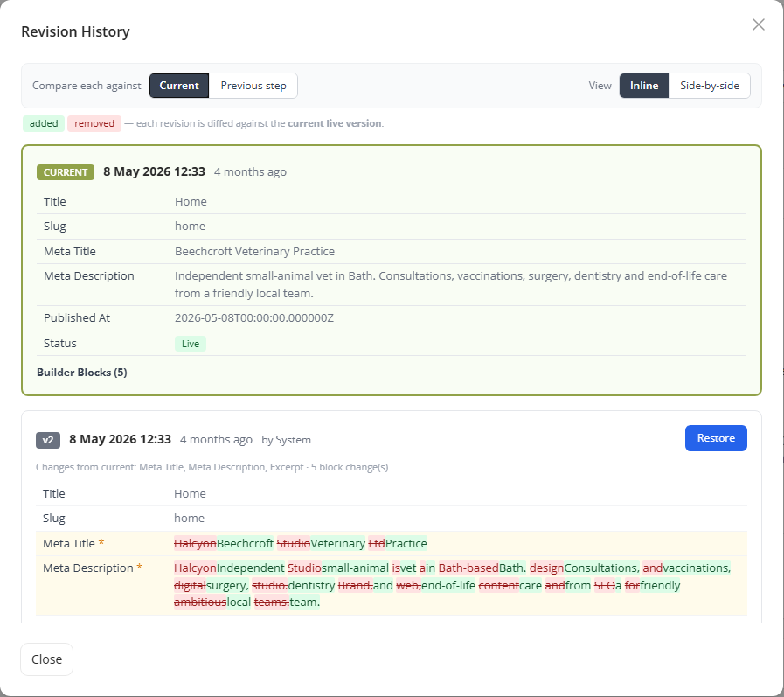Click current version Title value 'Home'
This screenshot has width=784, height=697.
[x=191, y=202]
